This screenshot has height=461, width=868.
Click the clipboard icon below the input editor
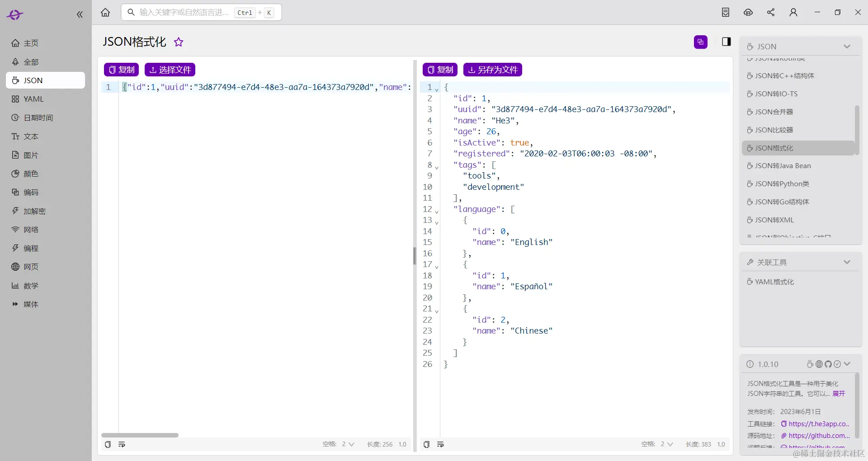pos(108,444)
